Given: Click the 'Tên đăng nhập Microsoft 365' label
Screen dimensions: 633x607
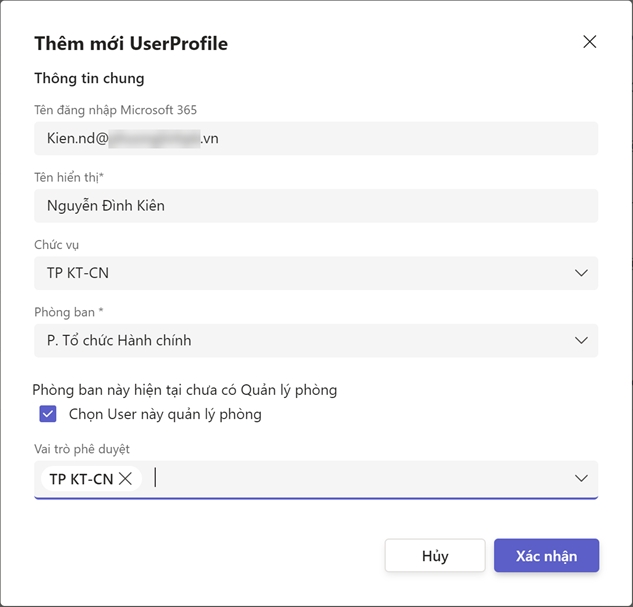Looking at the screenshot, I should tap(122, 109).
